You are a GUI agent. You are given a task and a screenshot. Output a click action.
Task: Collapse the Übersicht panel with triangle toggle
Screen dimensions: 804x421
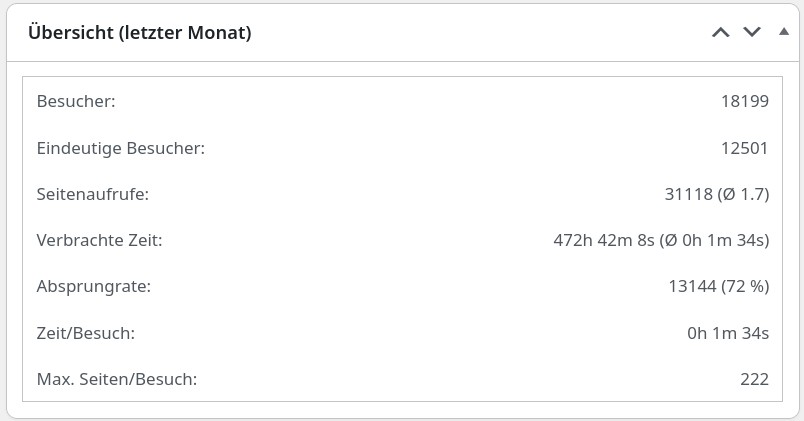[x=783, y=32]
